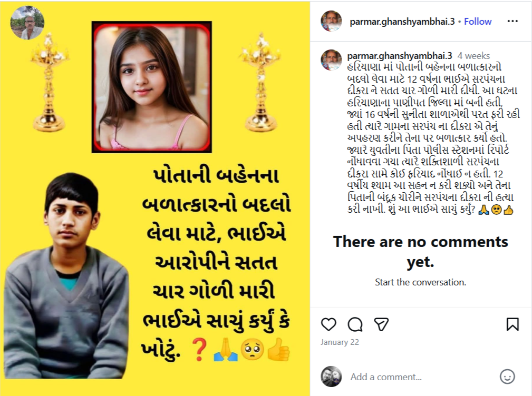Share post using paper plane icon
The height and width of the screenshot is (396, 532).
coord(381,324)
